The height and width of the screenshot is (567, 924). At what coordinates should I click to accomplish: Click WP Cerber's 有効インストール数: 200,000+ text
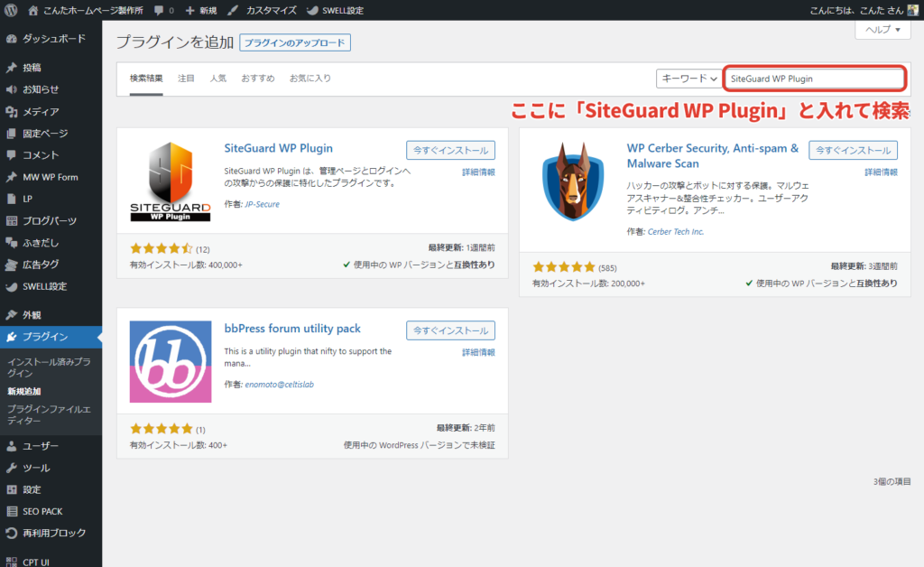click(588, 283)
